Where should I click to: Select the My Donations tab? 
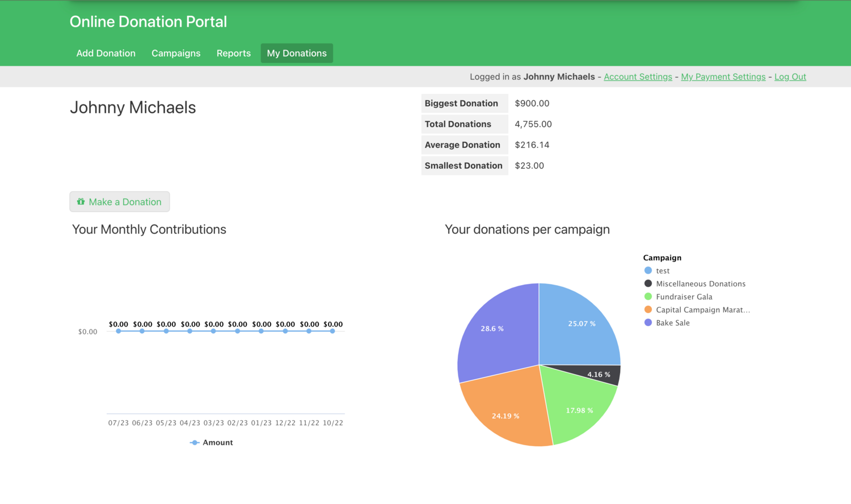pyautogui.click(x=296, y=53)
